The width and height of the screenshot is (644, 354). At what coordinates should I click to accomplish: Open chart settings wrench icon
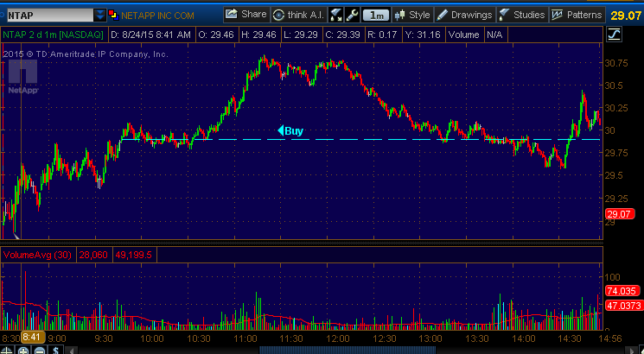pyautogui.click(x=352, y=15)
